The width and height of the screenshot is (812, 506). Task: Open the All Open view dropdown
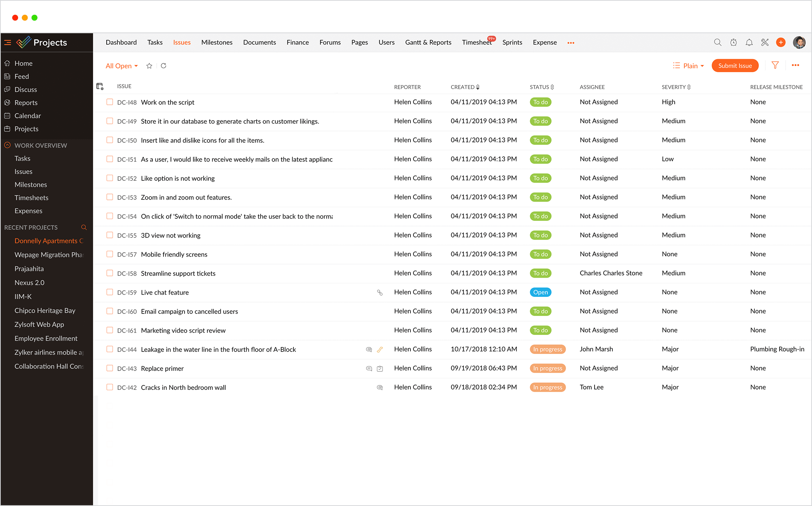[x=122, y=66]
